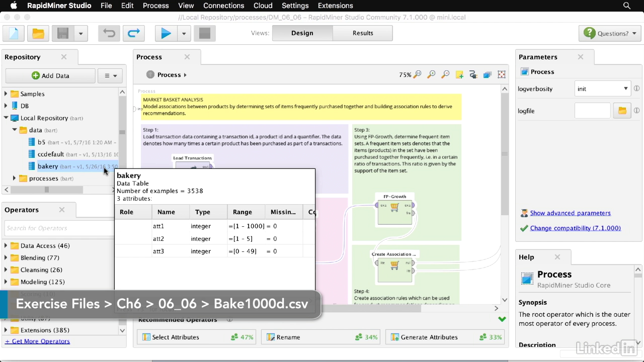Viewport: 644px width, 362px height.
Task: Expand the Data Access operators group
Action: click(x=6, y=246)
